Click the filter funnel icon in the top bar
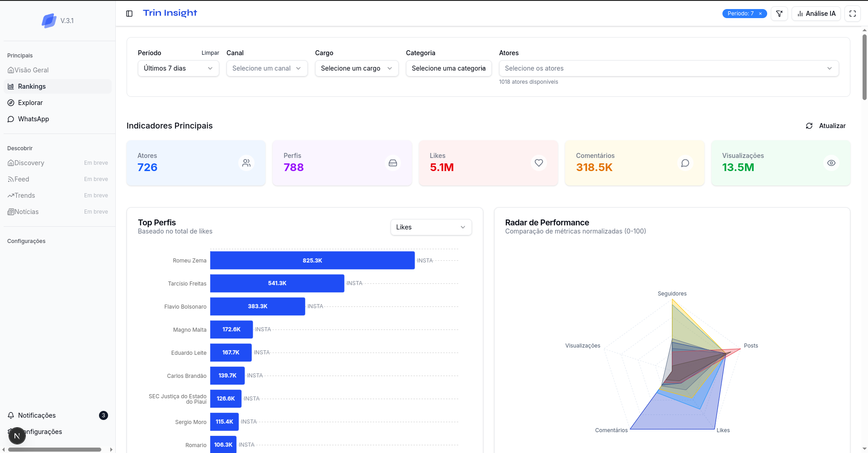This screenshot has height=453, width=868. tap(779, 14)
